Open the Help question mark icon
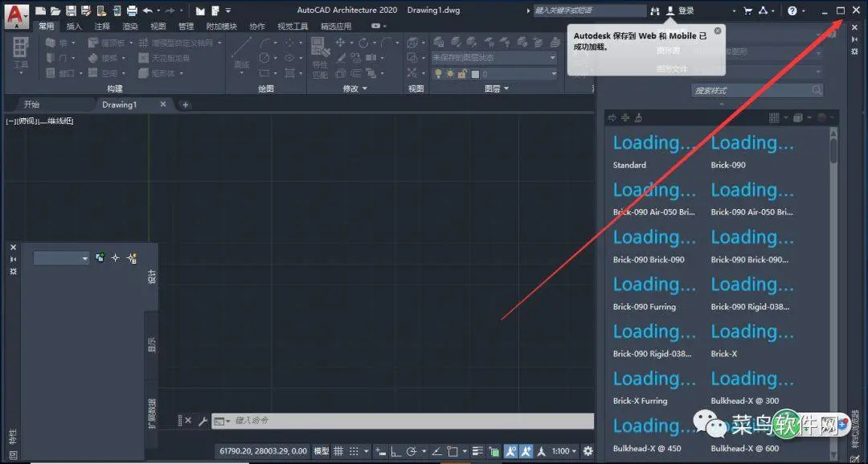The width and height of the screenshot is (868, 464). click(x=792, y=10)
